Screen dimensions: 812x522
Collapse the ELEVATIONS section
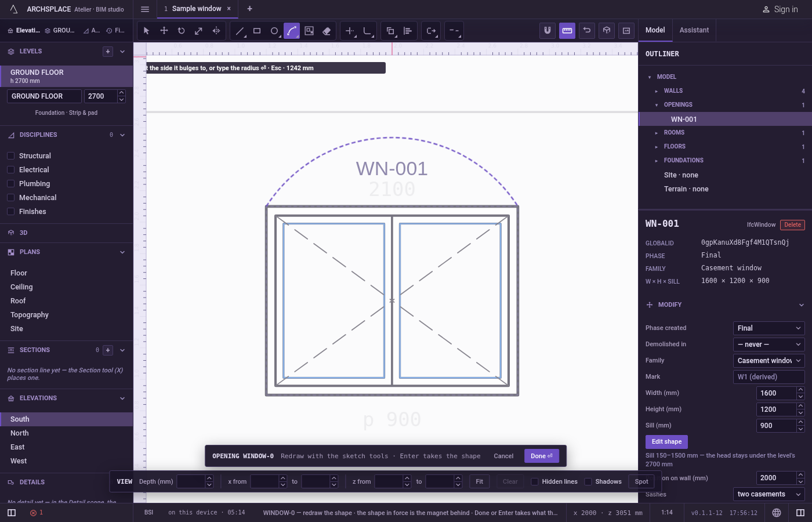pyautogui.click(x=122, y=398)
